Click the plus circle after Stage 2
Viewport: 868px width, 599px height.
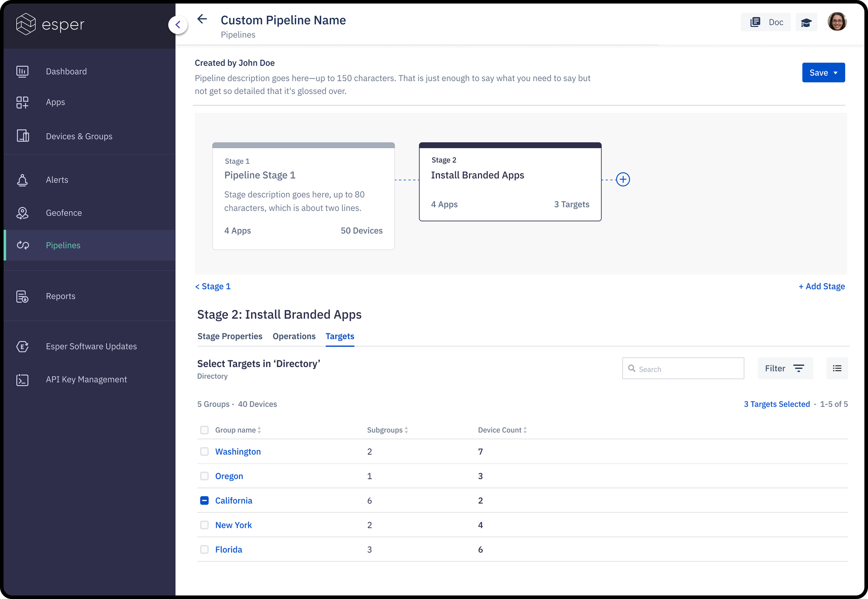(x=623, y=179)
